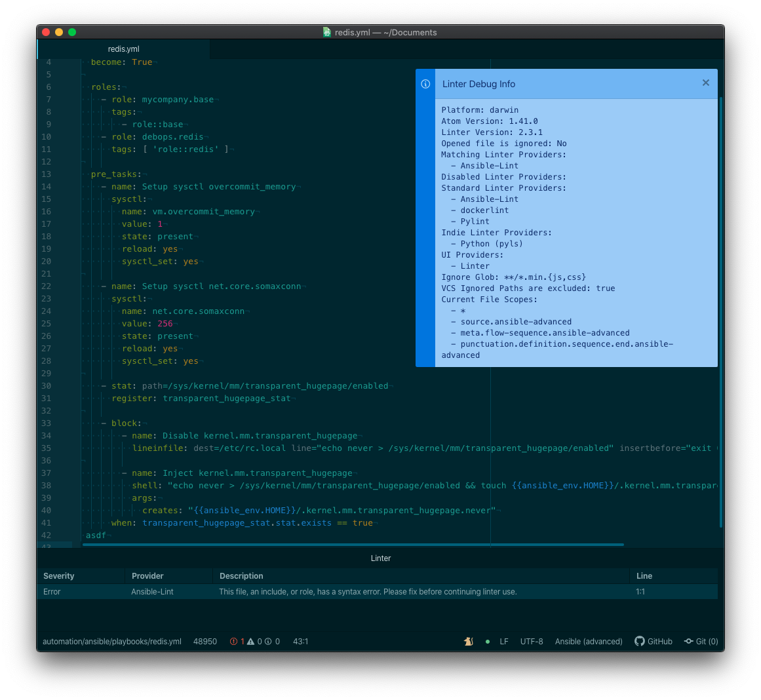Open the GitHub panel from the status bar
Screen dimensions: 761x700
pyautogui.click(x=654, y=641)
